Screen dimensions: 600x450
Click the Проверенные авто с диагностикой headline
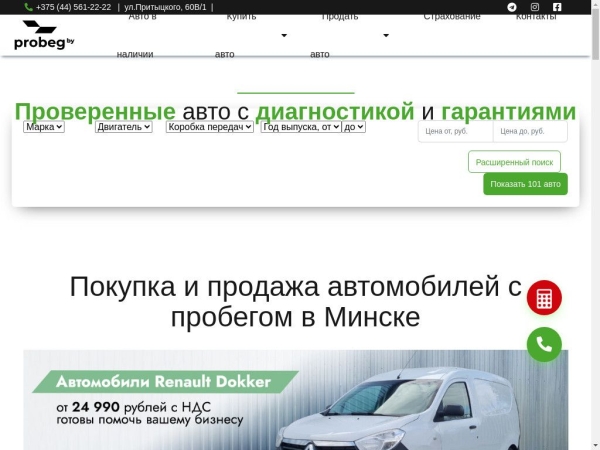click(x=295, y=111)
